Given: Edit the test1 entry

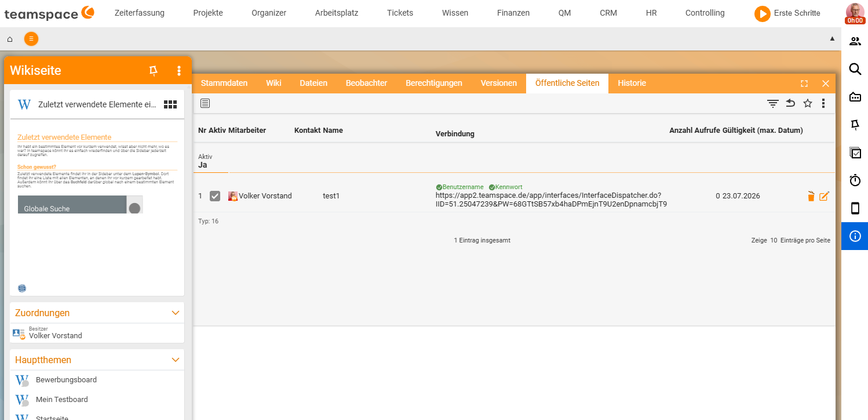Looking at the screenshot, I should pos(824,196).
